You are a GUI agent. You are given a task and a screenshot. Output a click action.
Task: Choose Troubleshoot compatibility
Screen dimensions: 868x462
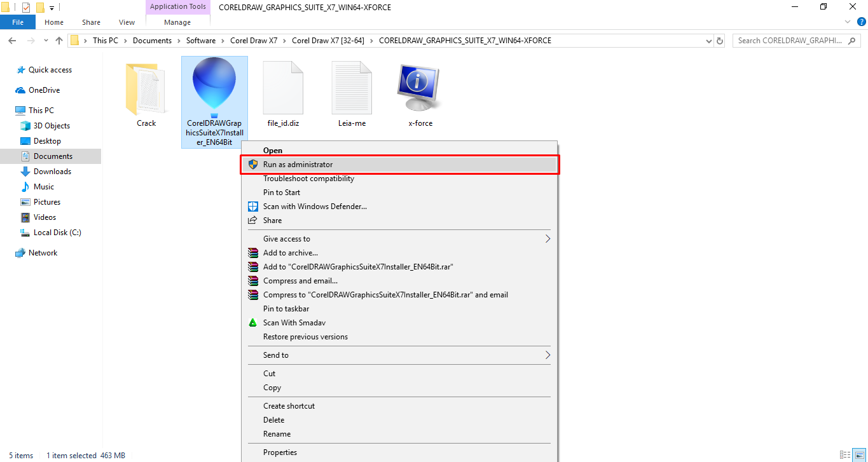pos(399,179)
